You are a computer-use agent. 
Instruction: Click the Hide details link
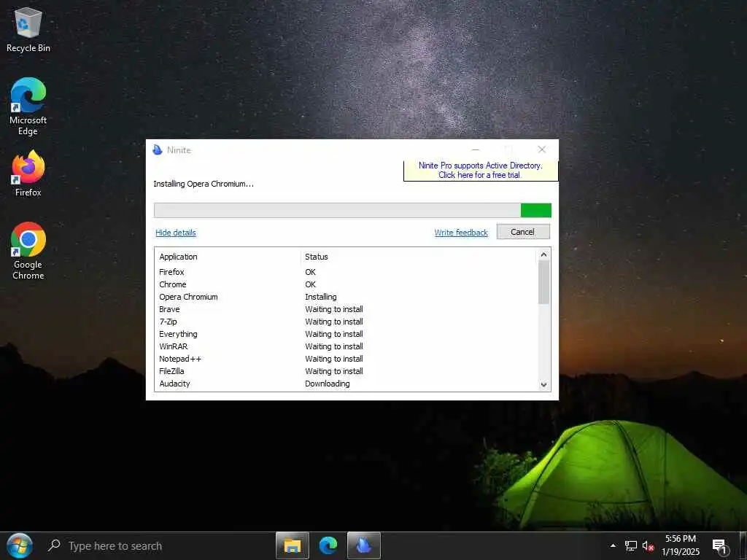point(175,233)
